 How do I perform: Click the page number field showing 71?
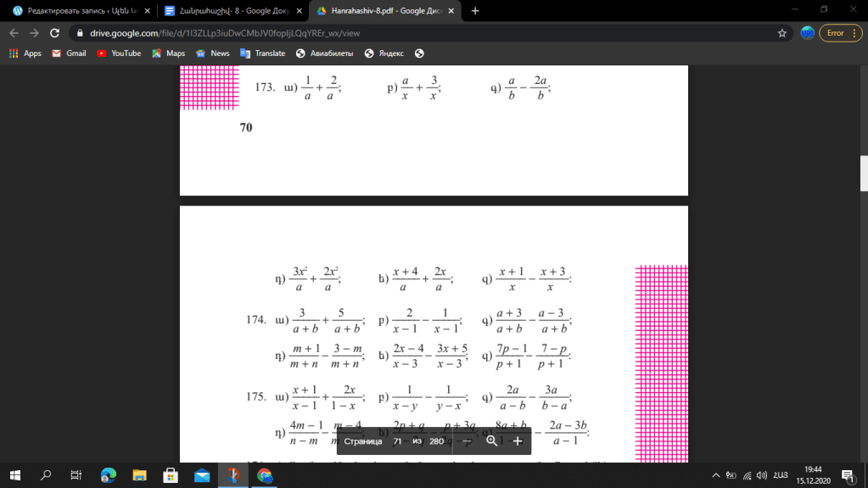coord(397,441)
